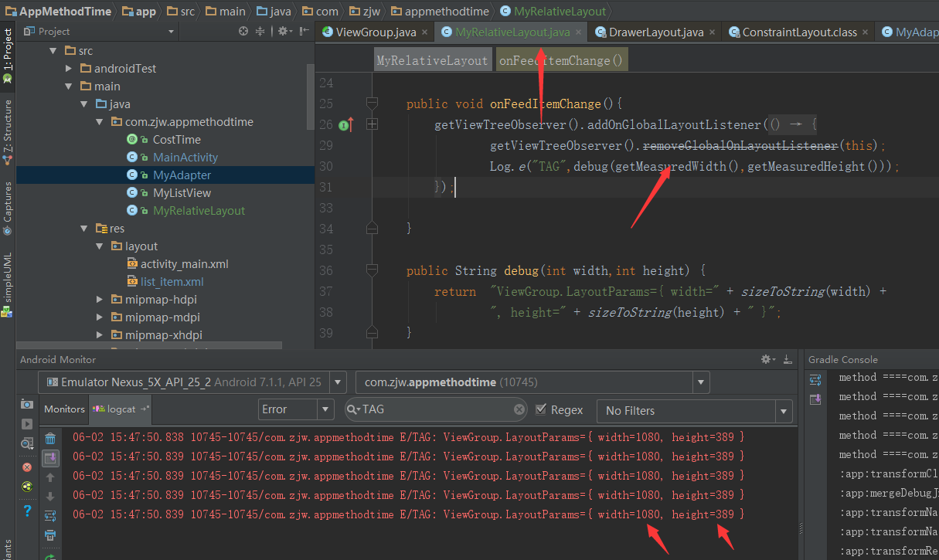Image resolution: width=939 pixels, height=560 pixels.
Task: Toggle soft-wraps icon in Gradle Console
Action: point(815,379)
